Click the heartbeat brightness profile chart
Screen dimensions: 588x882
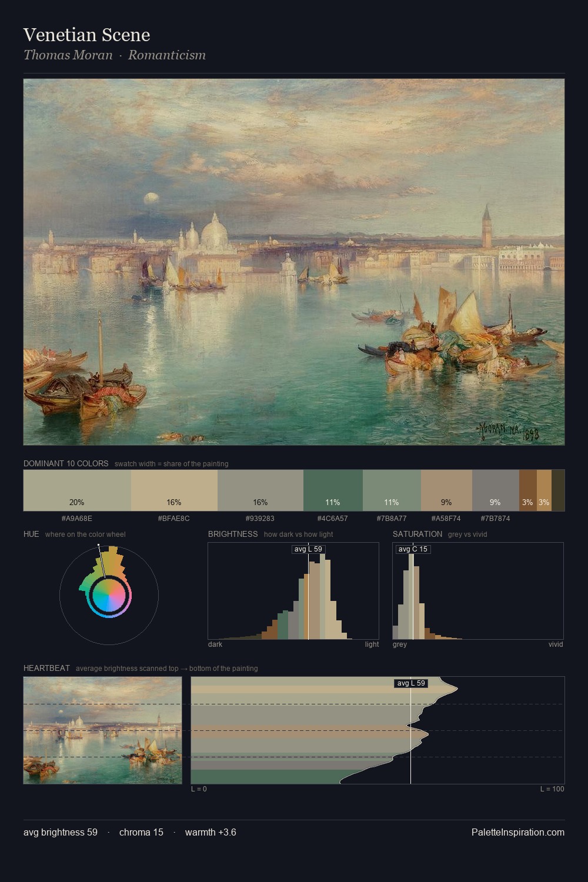click(x=377, y=730)
